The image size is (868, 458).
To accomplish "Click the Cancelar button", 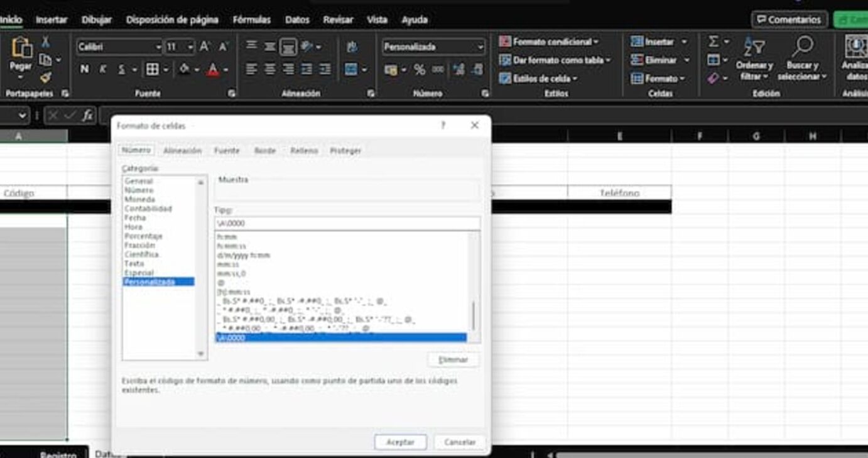I will coord(460,442).
